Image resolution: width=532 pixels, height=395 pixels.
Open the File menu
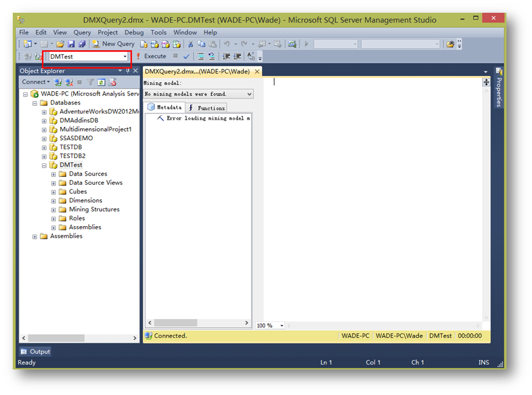click(24, 32)
